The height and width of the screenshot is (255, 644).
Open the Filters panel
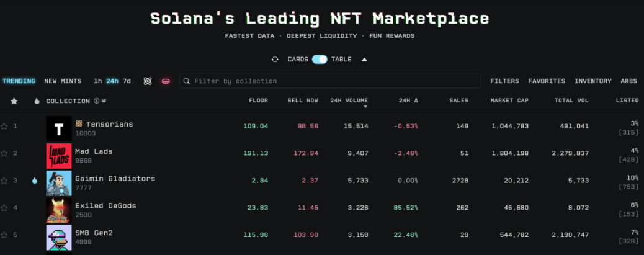pyautogui.click(x=504, y=81)
